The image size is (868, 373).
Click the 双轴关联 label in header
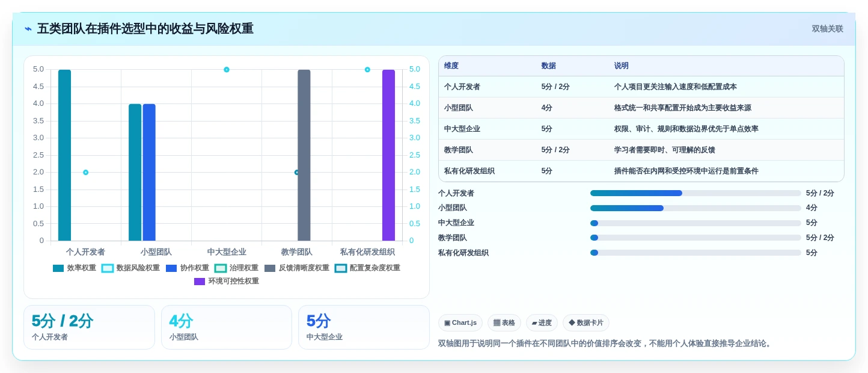[x=827, y=29]
